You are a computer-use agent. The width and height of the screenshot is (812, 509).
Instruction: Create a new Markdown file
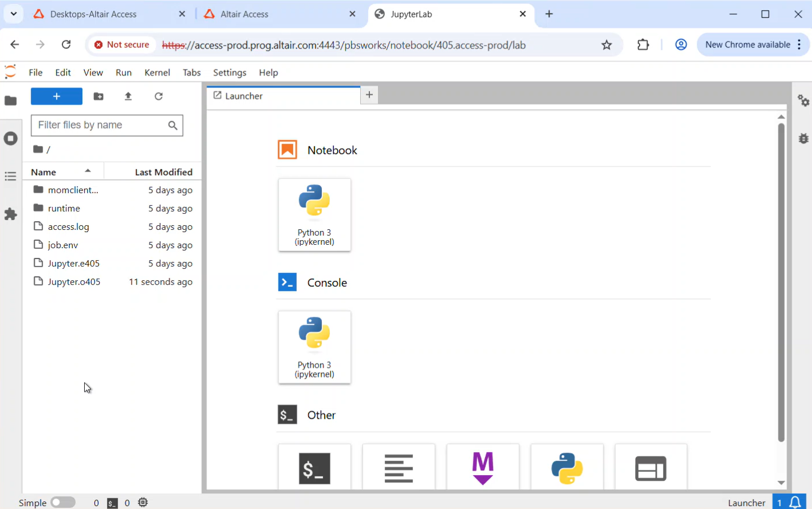point(483,468)
